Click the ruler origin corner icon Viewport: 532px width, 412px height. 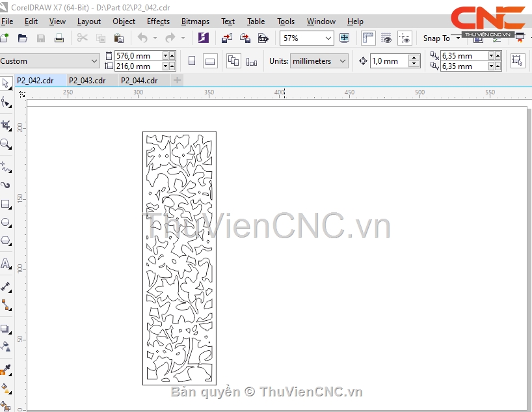click(x=22, y=94)
